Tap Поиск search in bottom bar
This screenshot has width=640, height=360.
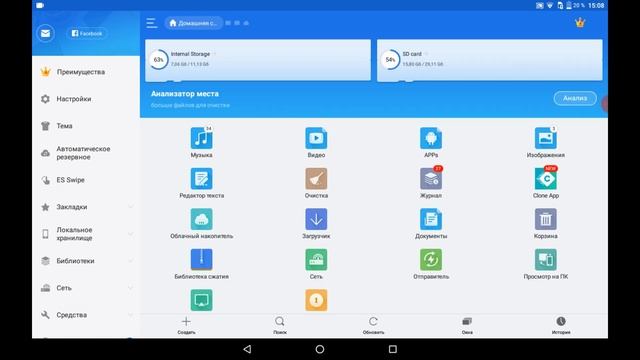click(x=280, y=325)
